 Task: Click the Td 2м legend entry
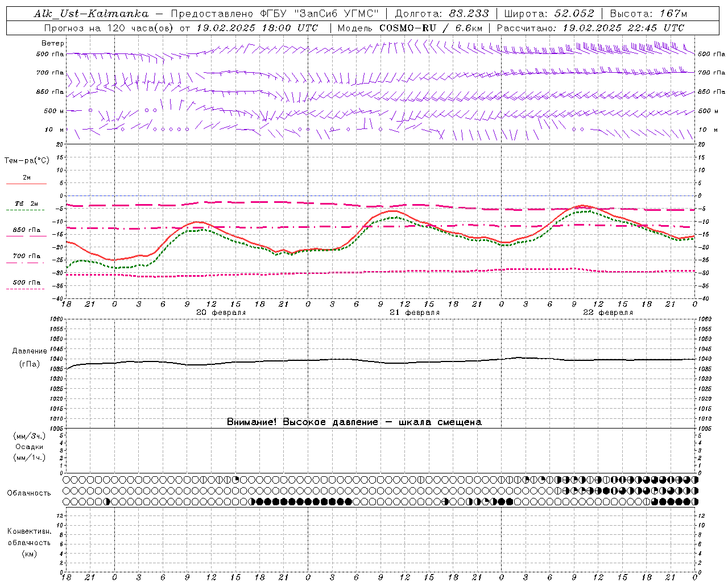(27, 203)
